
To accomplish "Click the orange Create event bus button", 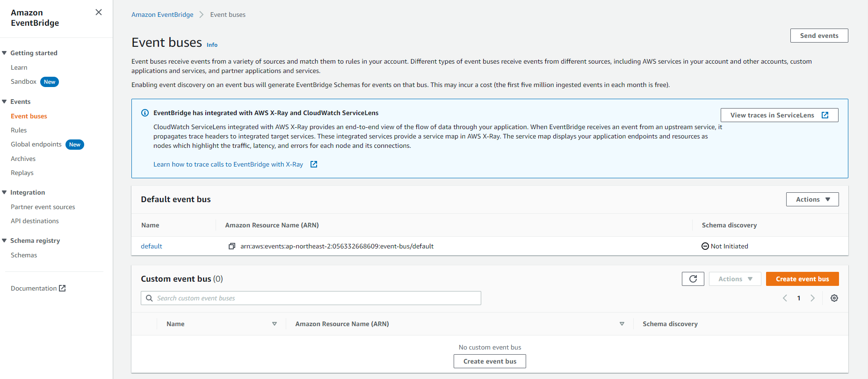I will (x=803, y=279).
